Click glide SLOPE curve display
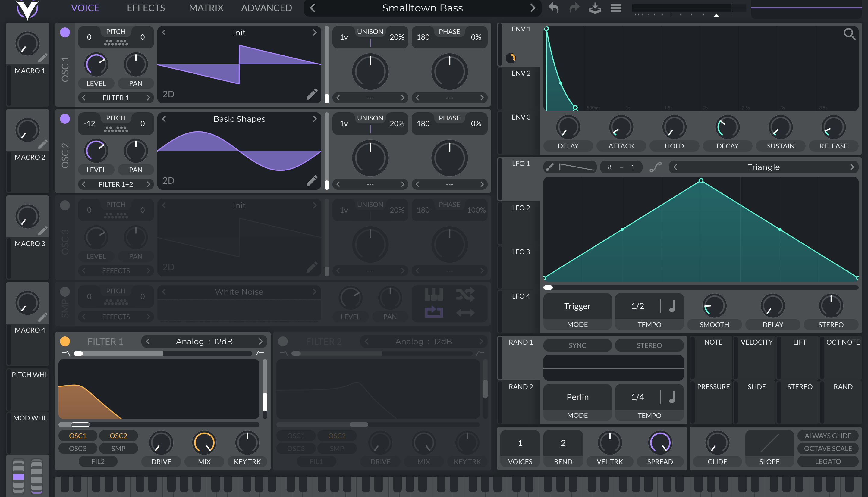This screenshot has width=868, height=497. 769,443
